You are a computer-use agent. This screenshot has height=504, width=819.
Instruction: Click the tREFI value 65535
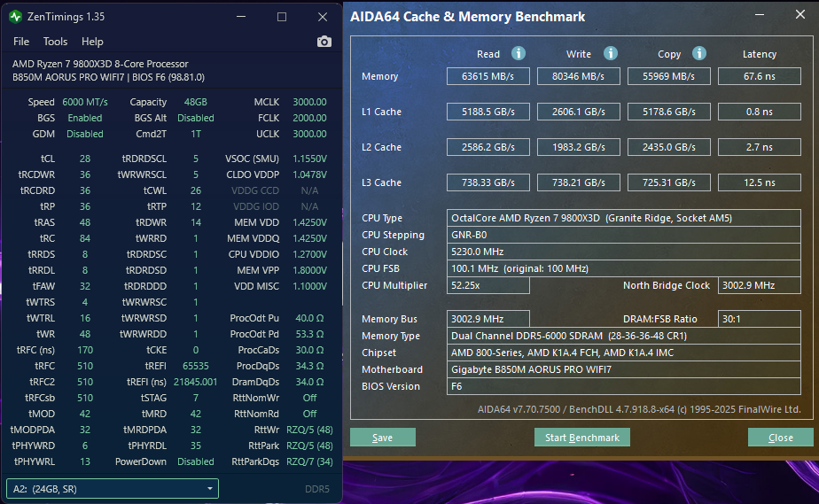point(195,366)
